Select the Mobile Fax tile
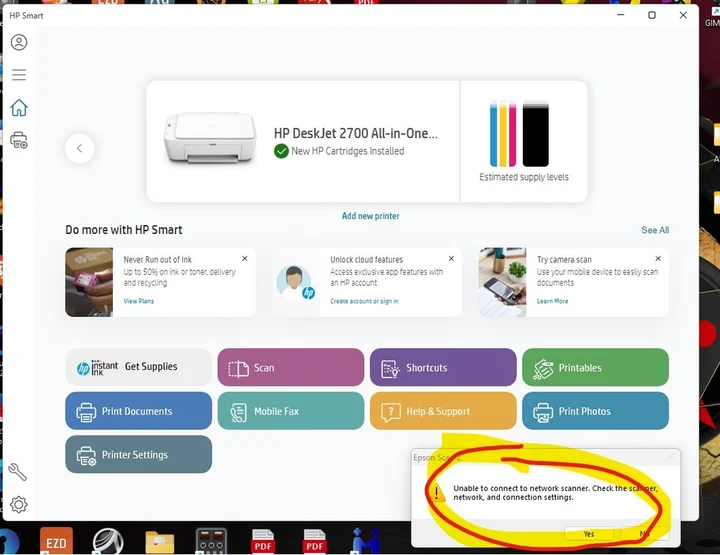The width and height of the screenshot is (720, 555). (291, 411)
